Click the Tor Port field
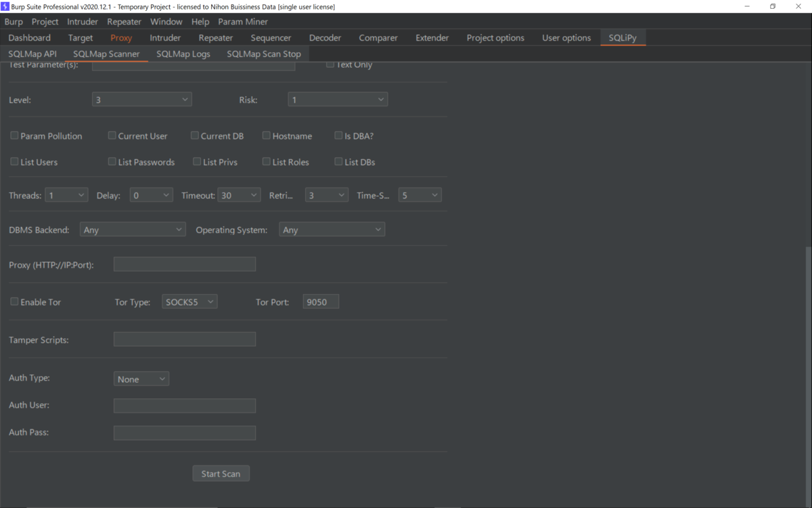Screen dimensions: 812x508 pos(321,301)
